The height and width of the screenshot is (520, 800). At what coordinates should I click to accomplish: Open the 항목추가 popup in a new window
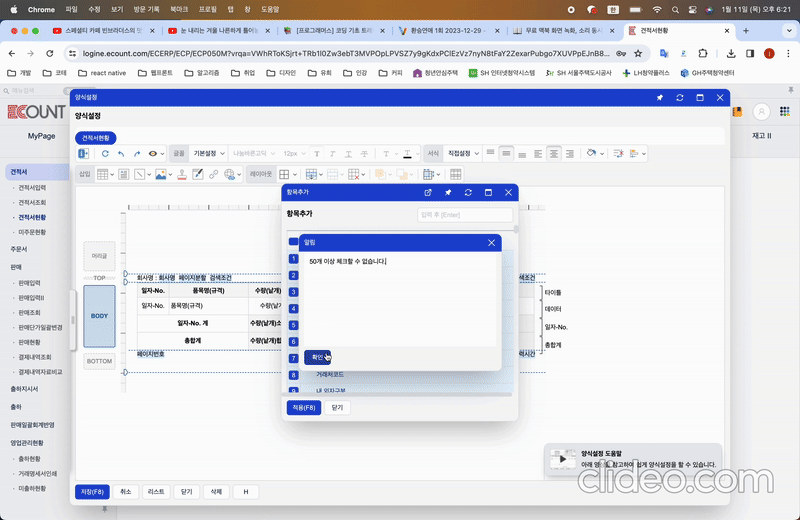tap(428, 192)
